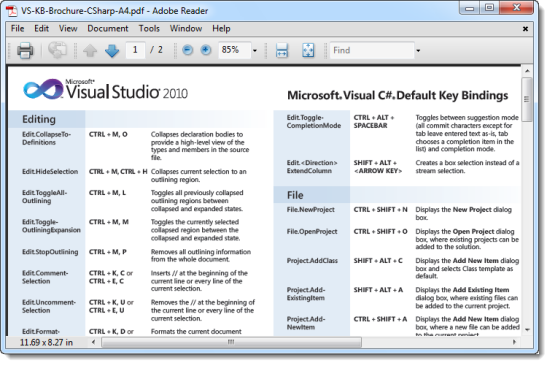Click the vertical scrollbar thumb
The height and width of the screenshot is (365, 550).
point(526,100)
